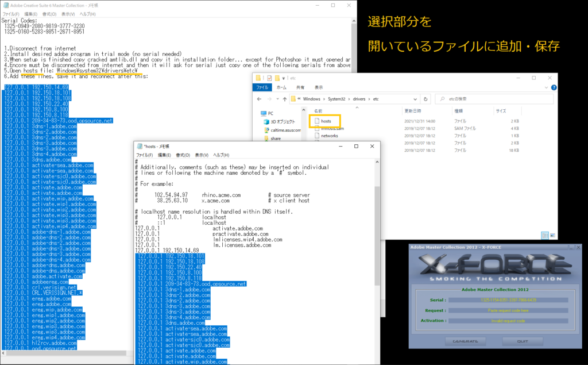Click the rhino.acme.com text in hosts Notepad
This screenshot has height=365, width=588.
[x=221, y=195]
